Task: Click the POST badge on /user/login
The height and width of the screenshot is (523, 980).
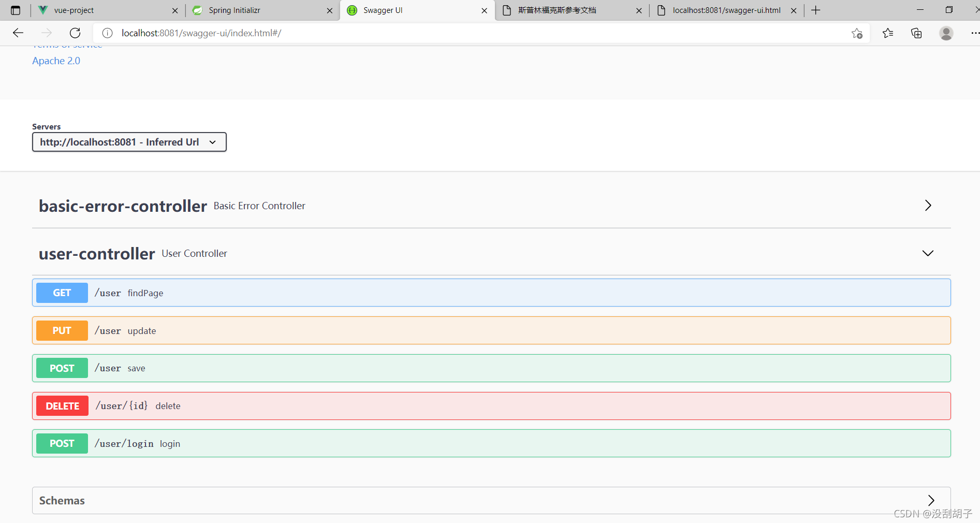Action: (62, 443)
